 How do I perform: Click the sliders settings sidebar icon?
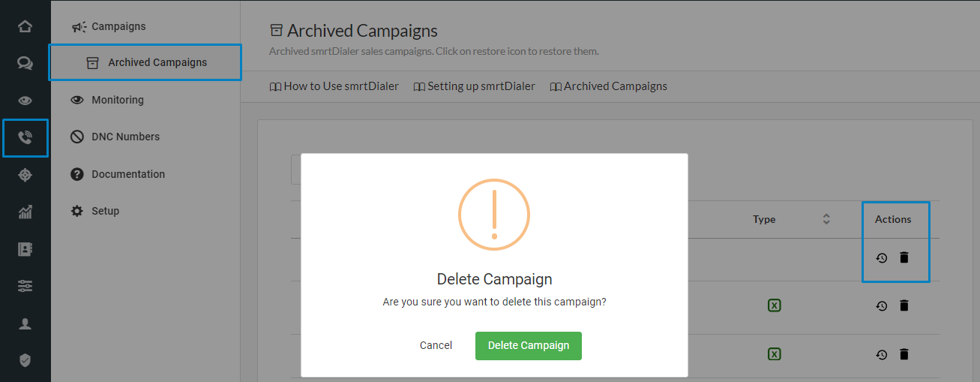click(25, 286)
